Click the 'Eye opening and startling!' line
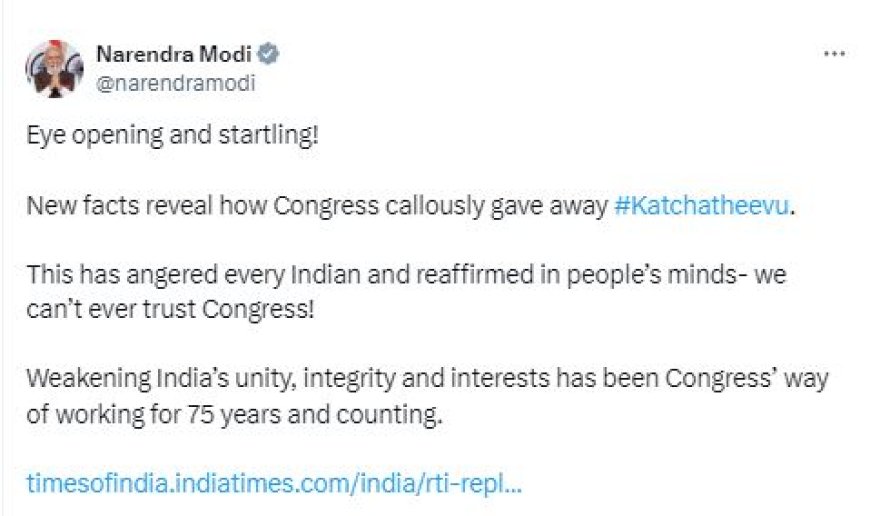 tap(173, 136)
